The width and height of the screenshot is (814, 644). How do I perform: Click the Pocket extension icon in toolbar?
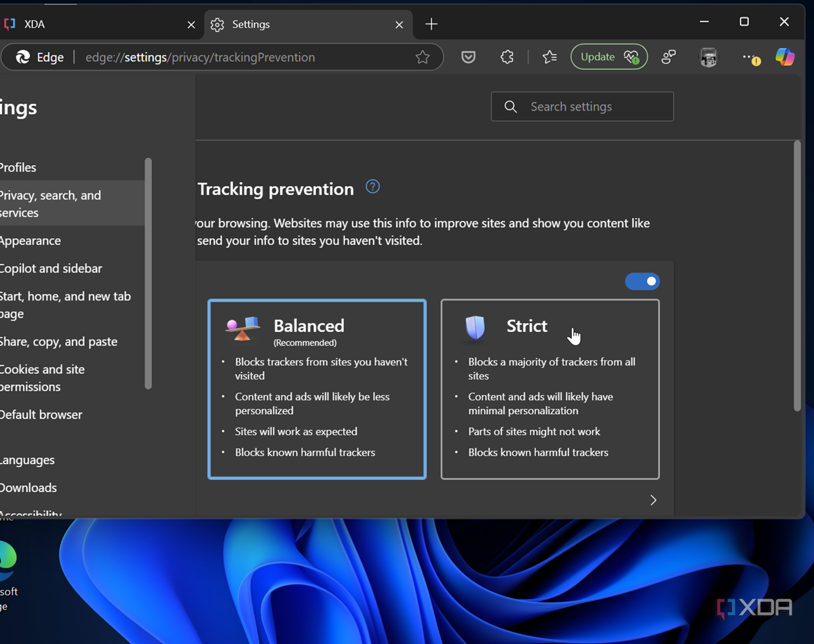pos(468,58)
